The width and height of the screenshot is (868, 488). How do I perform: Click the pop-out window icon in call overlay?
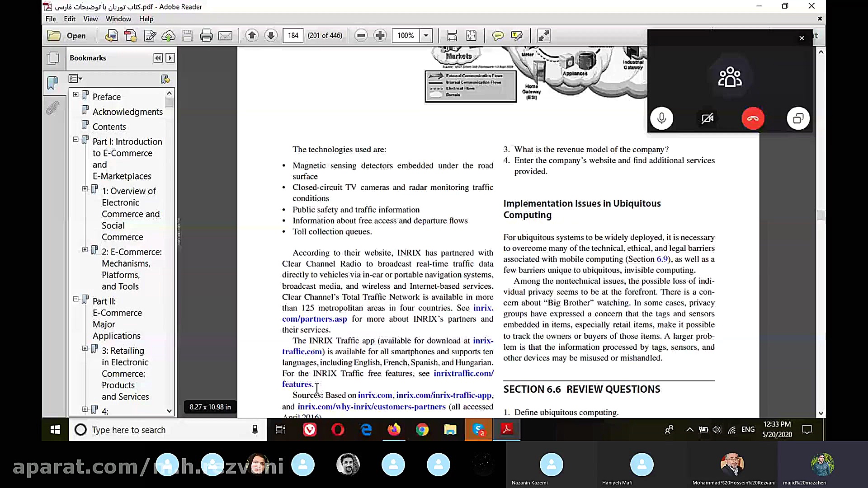click(x=798, y=118)
